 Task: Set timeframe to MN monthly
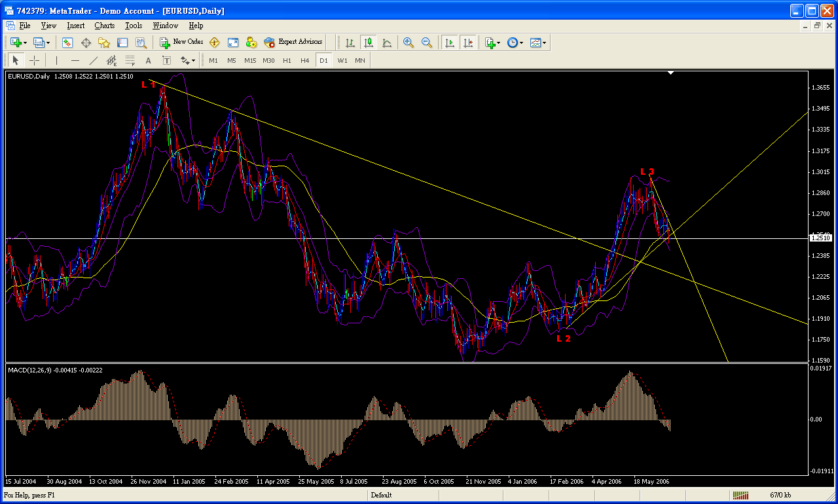coord(360,60)
